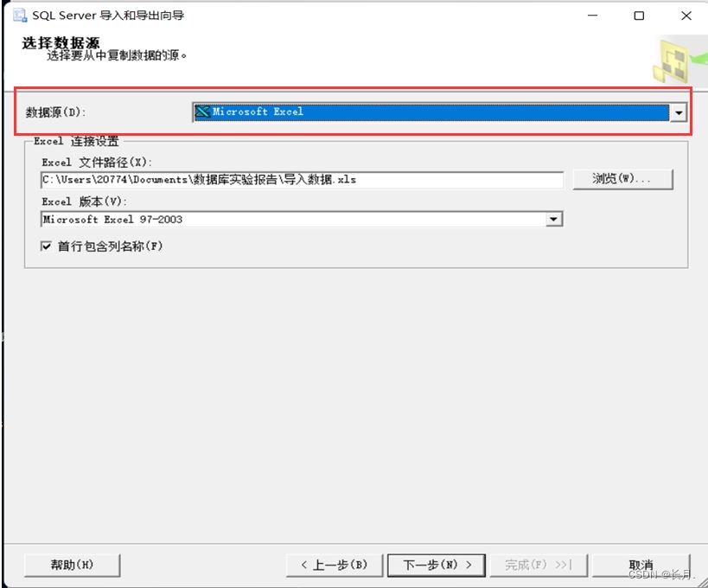Screen dimensions: 708x588
Task: Cancel the wizard with the 取消 button
Action: pos(641,565)
